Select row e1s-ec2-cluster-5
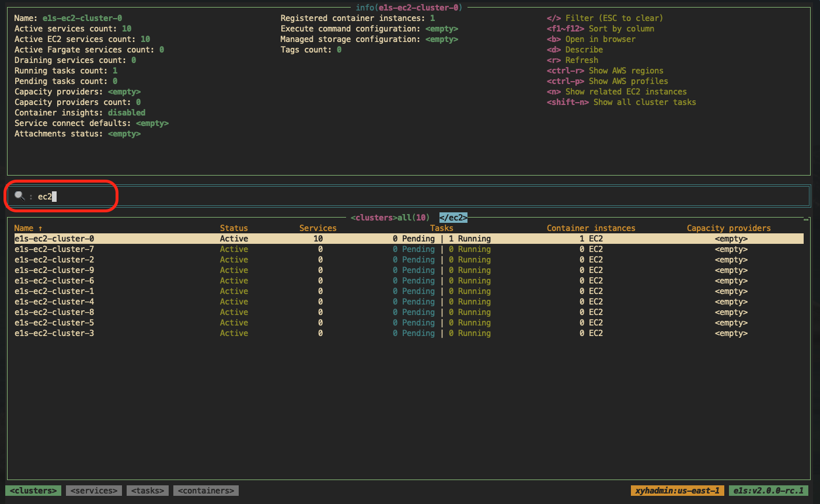The image size is (820, 504). [x=409, y=323]
